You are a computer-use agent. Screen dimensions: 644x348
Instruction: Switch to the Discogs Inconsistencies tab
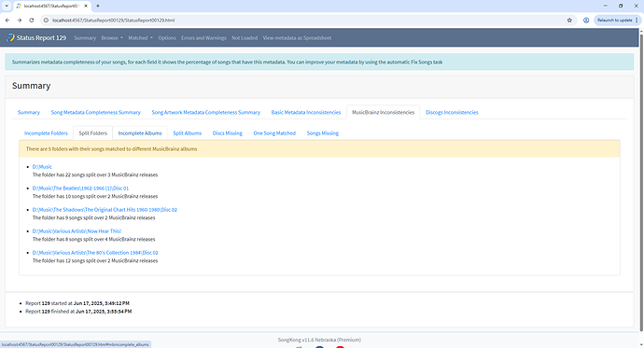coord(452,113)
